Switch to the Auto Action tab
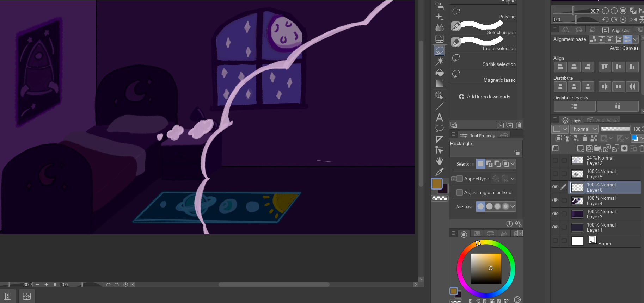This screenshot has width=644, height=303. click(x=603, y=120)
